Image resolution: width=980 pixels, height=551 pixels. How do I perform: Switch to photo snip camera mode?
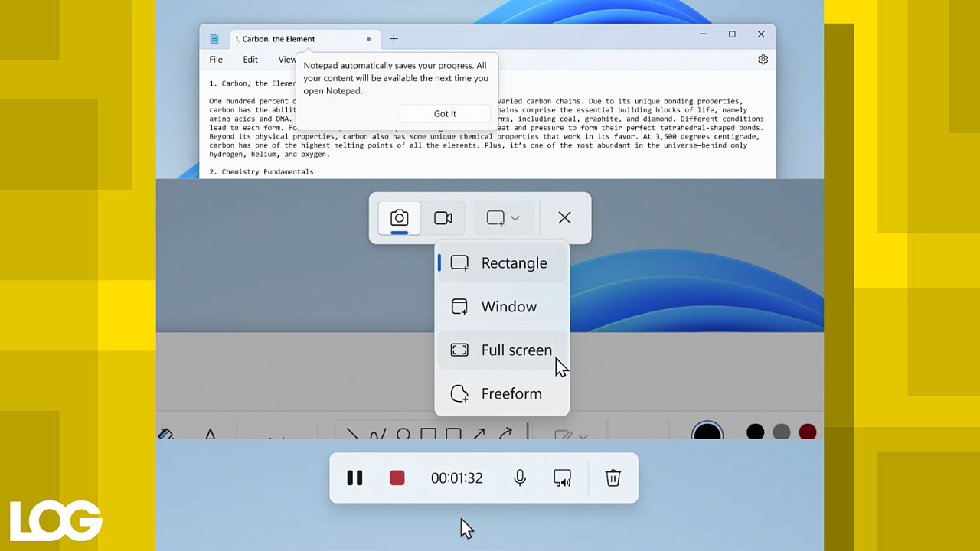pos(399,218)
